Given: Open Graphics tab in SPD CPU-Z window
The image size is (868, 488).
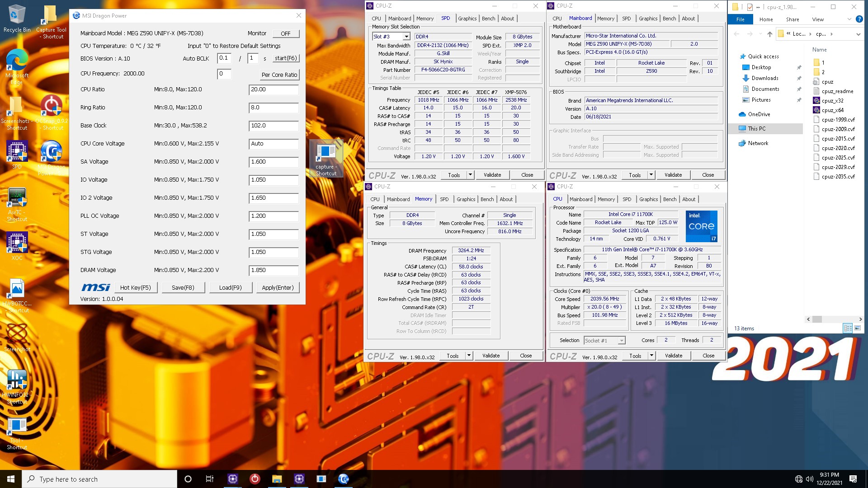Looking at the screenshot, I should click(x=467, y=19).
